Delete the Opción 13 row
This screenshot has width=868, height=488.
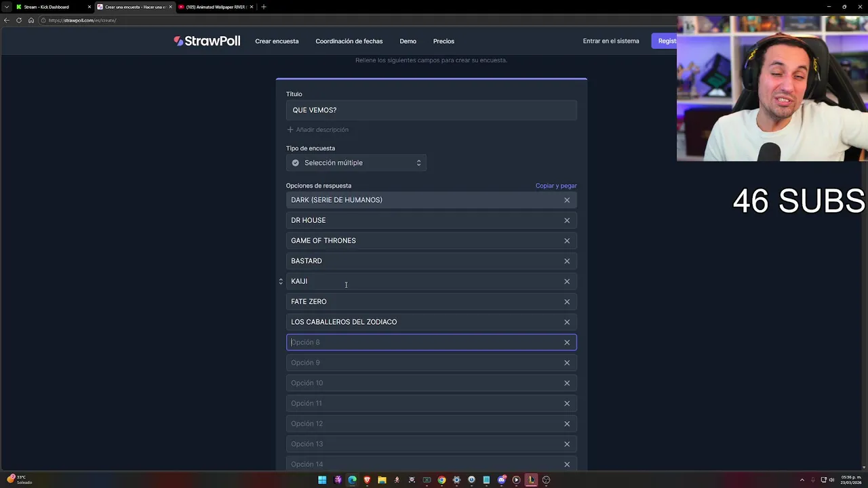[x=567, y=444]
